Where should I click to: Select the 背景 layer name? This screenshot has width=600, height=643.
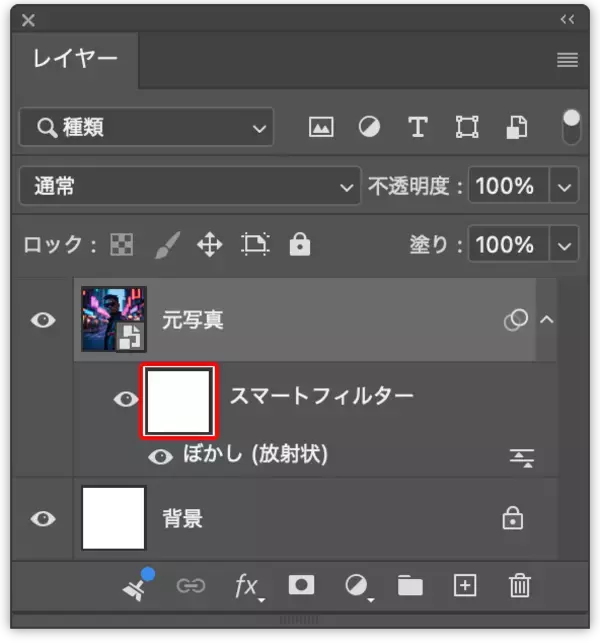(183, 518)
